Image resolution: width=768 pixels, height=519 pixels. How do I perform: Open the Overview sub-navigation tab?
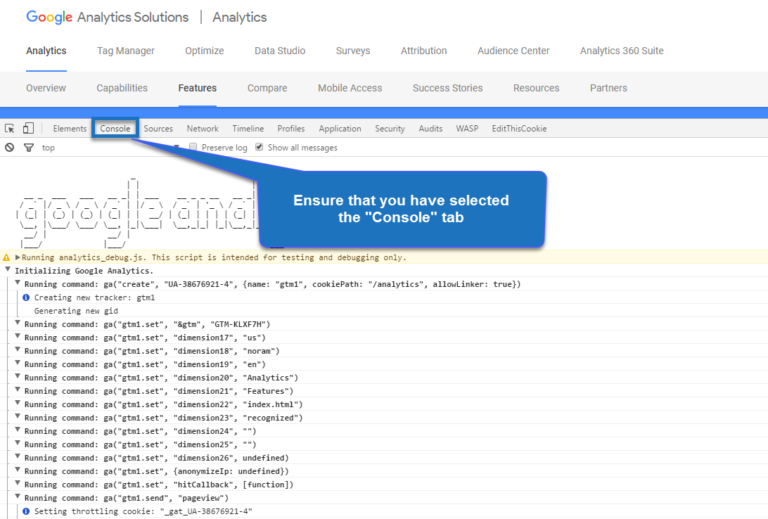pos(46,88)
